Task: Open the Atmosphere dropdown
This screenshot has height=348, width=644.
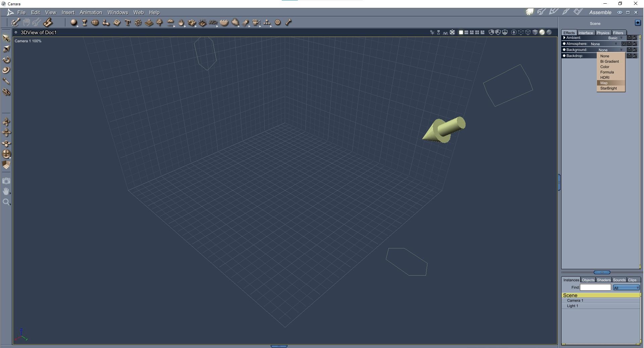Action: coord(604,44)
